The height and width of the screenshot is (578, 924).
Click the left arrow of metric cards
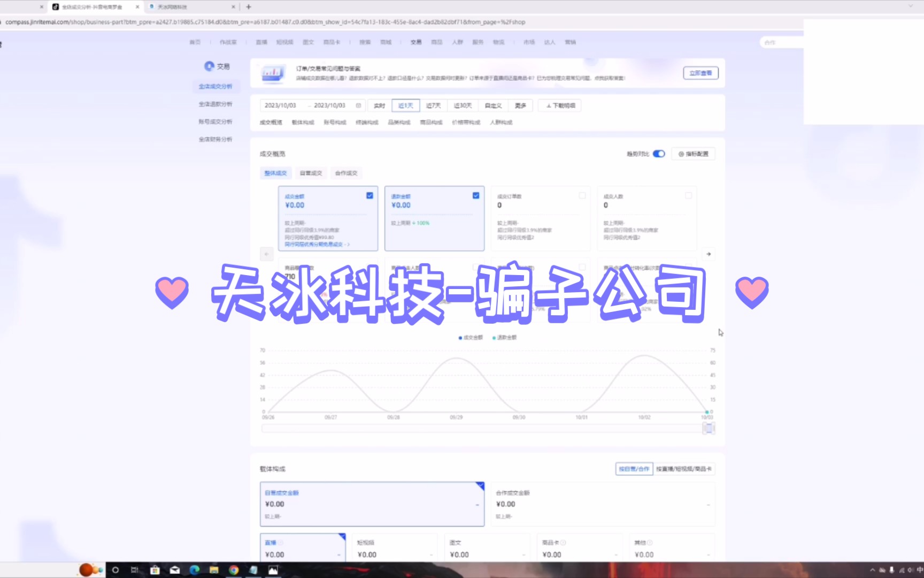(266, 254)
